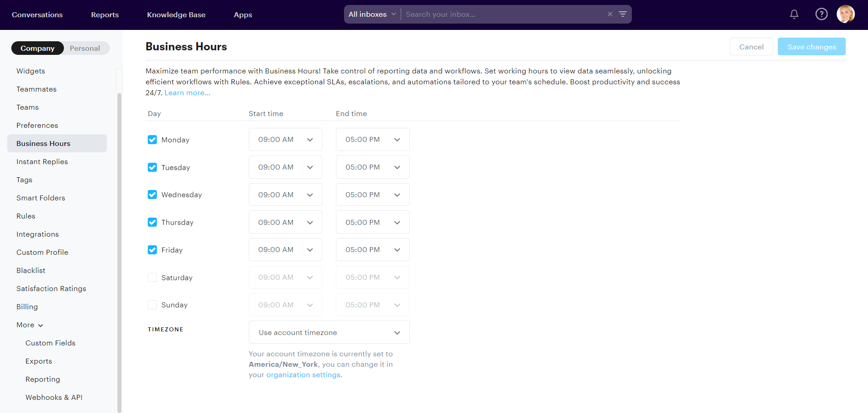Screen dimensions: 868x413
Task: Open Billing settings in sidebar
Action: [57, 306]
